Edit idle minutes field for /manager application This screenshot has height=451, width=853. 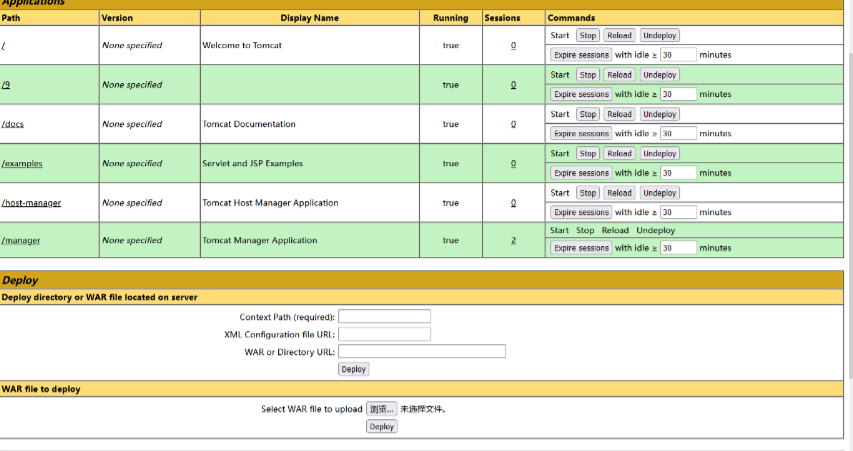(x=678, y=248)
